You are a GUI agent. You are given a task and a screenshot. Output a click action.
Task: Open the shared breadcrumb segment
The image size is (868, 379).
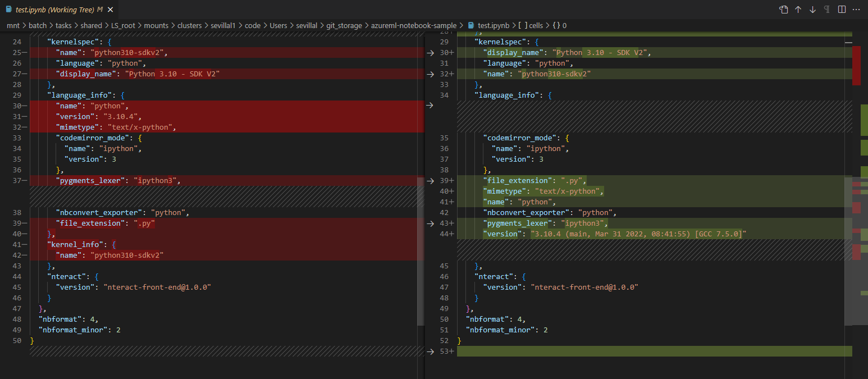click(x=91, y=25)
